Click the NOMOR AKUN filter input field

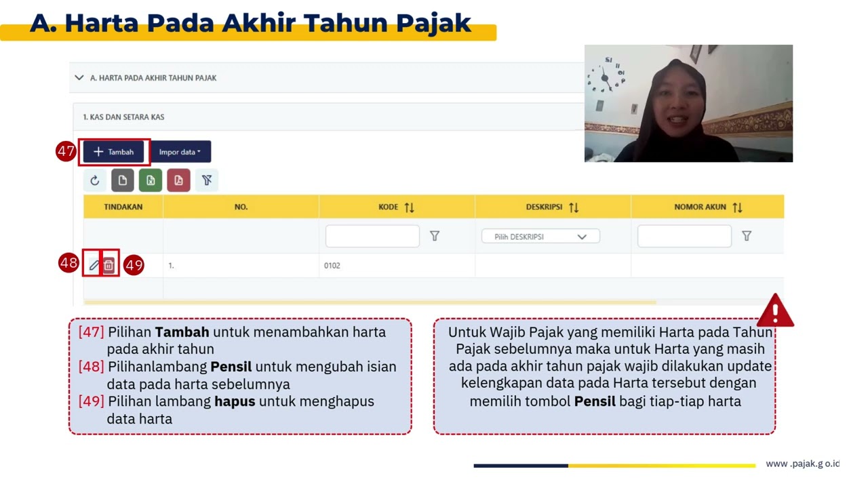(685, 236)
